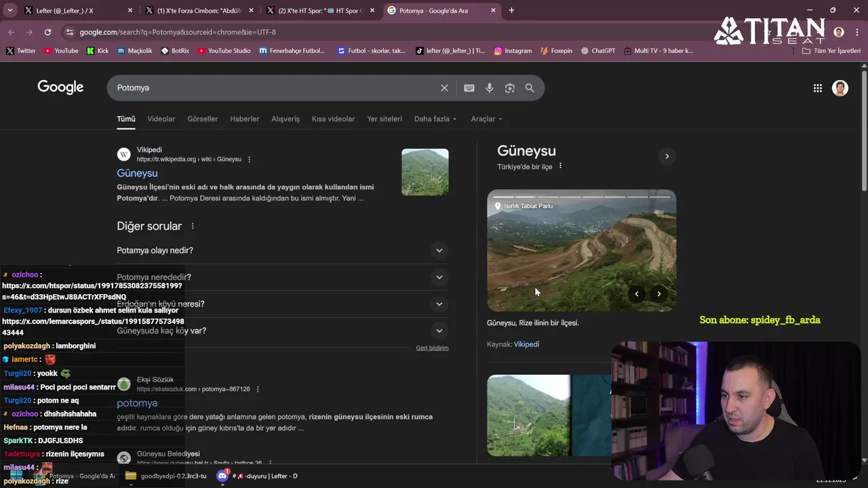Open more options for Vikipedi result
This screenshot has height=488, width=868.
249,159
